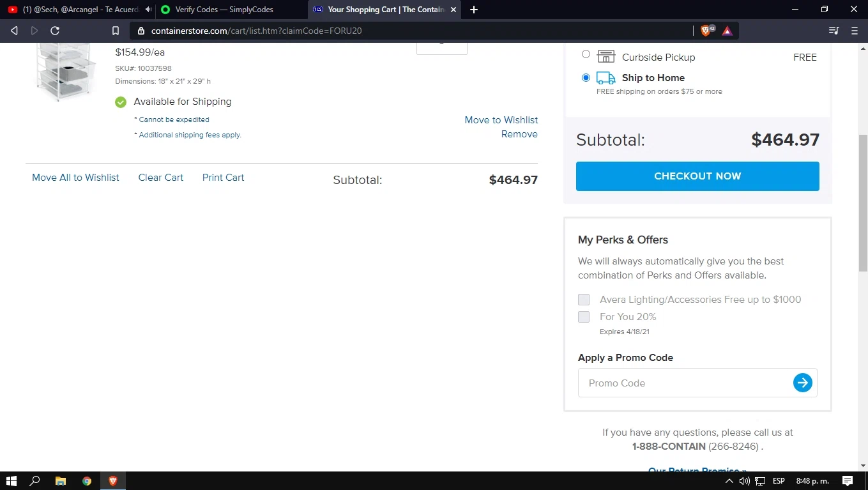Click Move to Wishlist link

pyautogui.click(x=501, y=120)
